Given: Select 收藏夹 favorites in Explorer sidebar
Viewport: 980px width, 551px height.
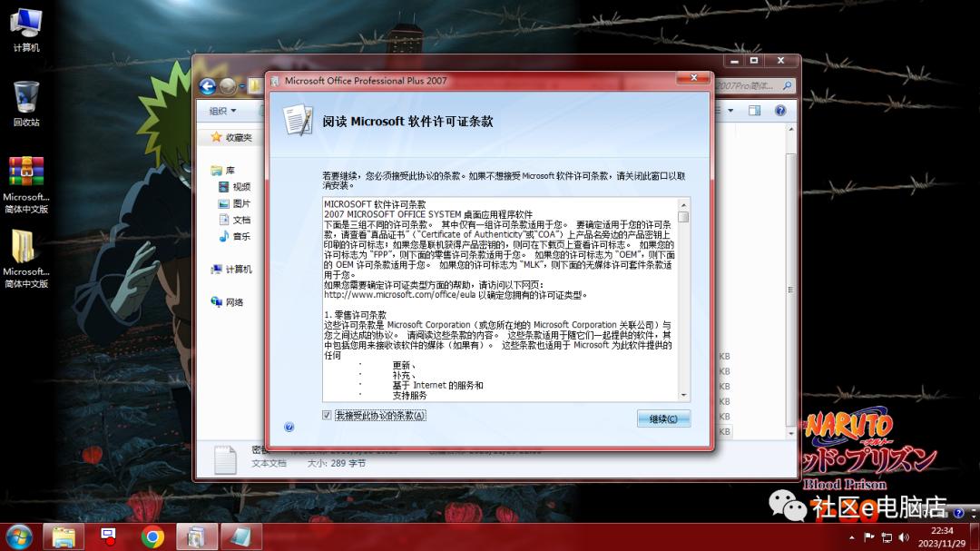Looking at the screenshot, I should point(232,137).
